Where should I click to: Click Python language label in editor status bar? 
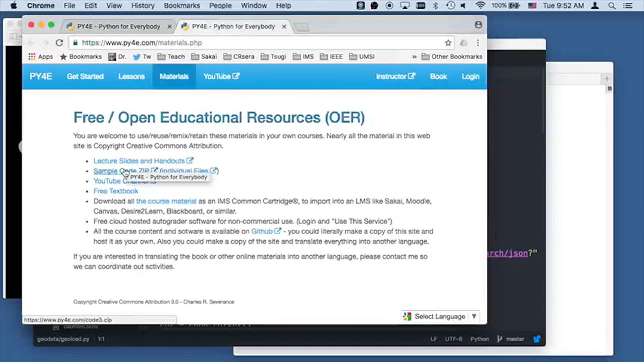click(x=479, y=339)
